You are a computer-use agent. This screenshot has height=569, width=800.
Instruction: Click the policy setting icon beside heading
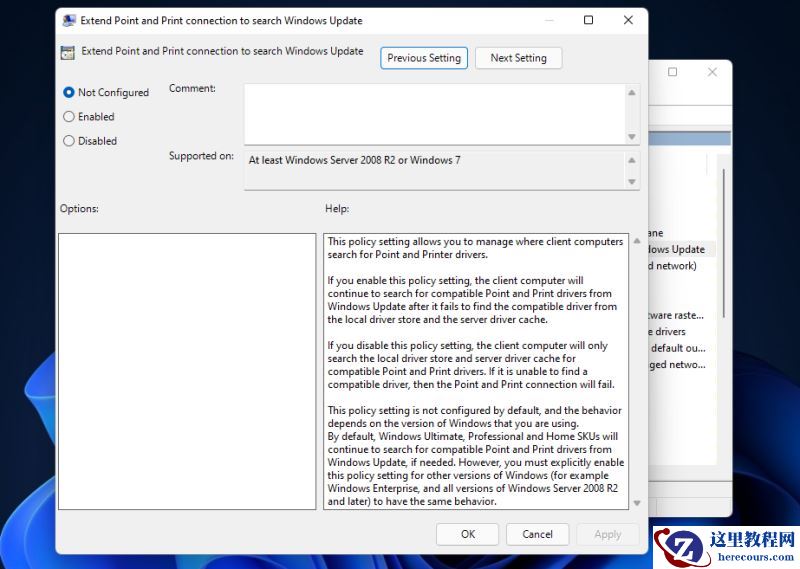pos(68,53)
